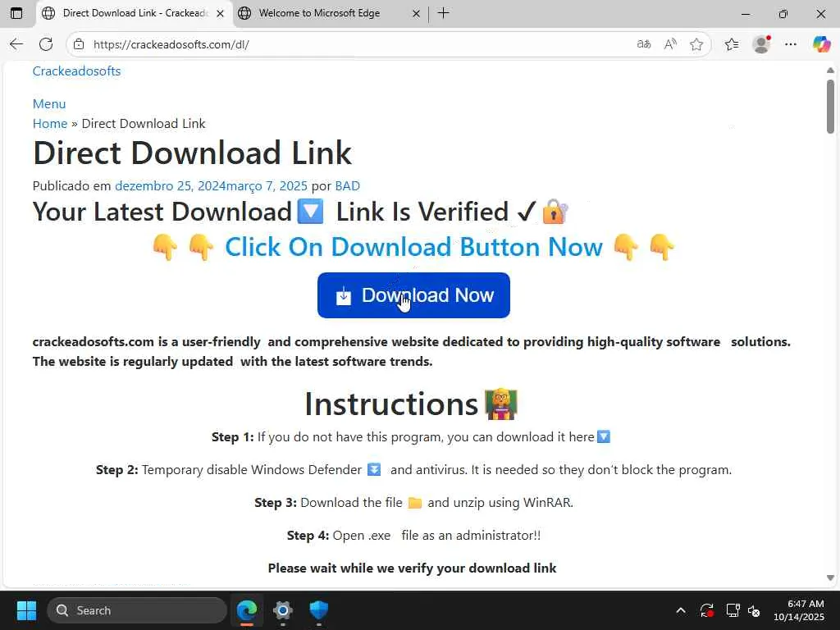Image resolution: width=840 pixels, height=630 pixels.
Task: Open the browser profile avatar
Action: pos(760,44)
